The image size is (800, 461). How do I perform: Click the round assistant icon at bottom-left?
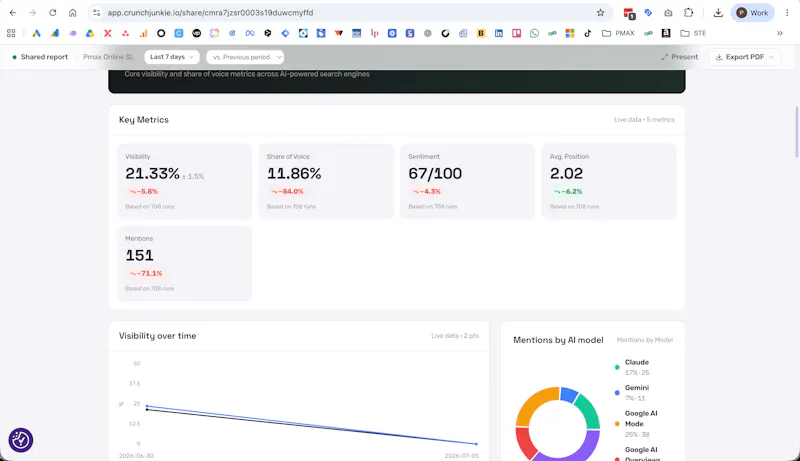click(x=21, y=440)
